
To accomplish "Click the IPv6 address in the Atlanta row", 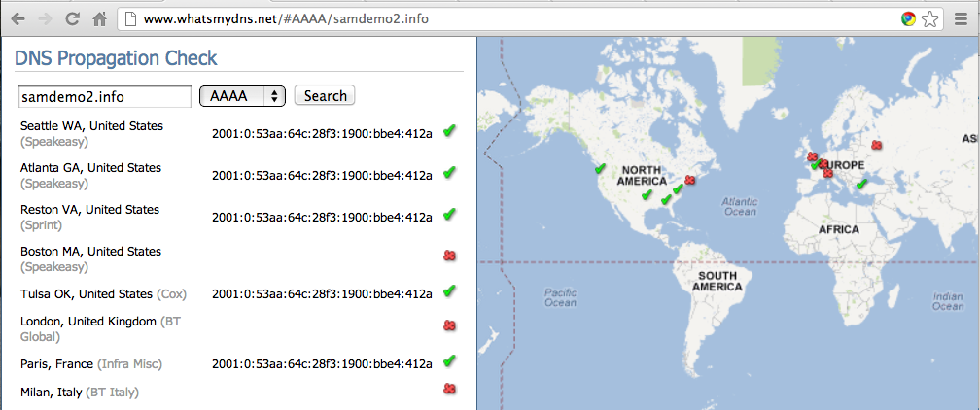I will pyautogui.click(x=322, y=176).
